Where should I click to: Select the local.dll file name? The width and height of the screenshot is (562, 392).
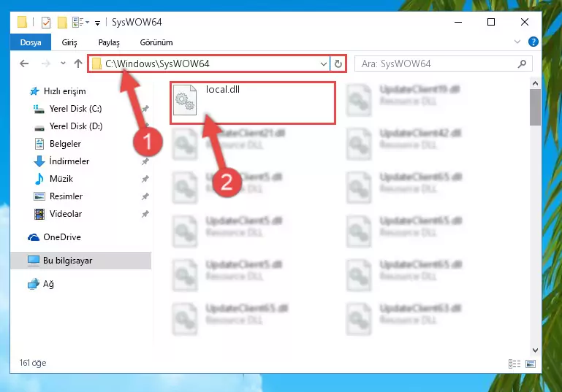click(223, 90)
